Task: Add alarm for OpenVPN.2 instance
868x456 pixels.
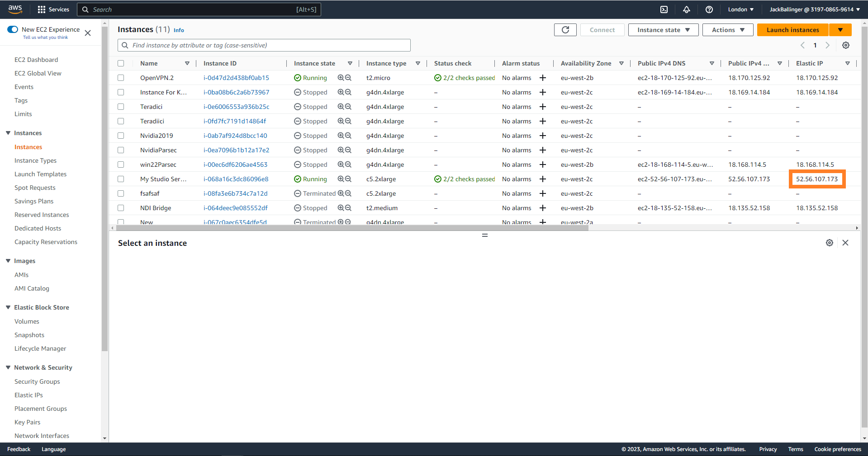Action: (x=543, y=78)
